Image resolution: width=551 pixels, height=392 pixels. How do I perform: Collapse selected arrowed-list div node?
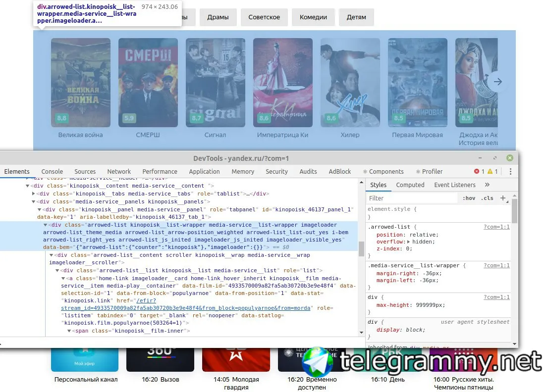tap(45, 225)
